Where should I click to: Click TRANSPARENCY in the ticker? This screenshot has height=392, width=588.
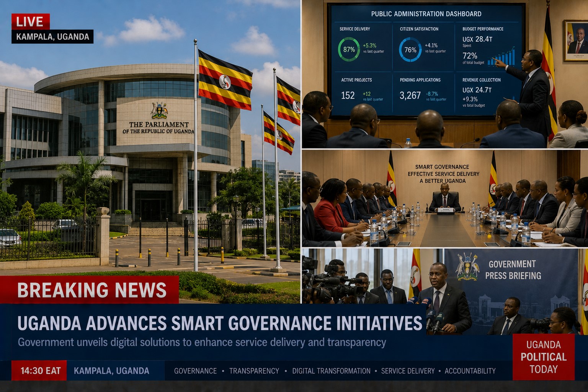pyautogui.click(x=254, y=371)
